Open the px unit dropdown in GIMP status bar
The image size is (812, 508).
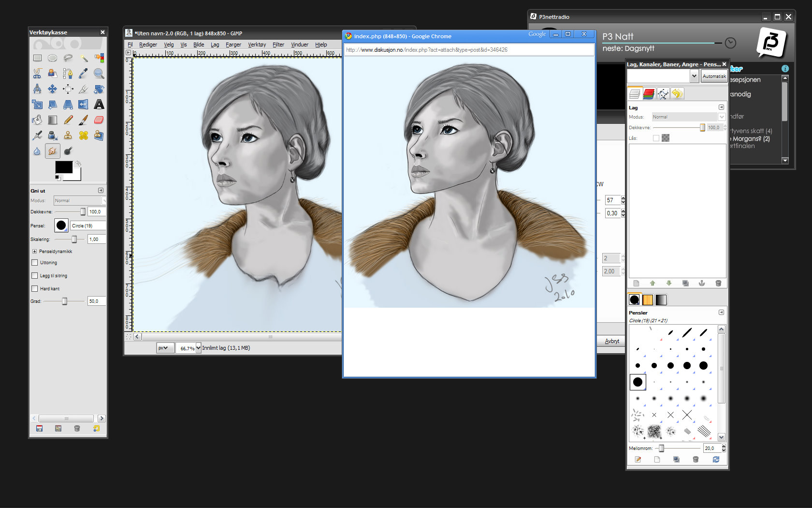165,348
